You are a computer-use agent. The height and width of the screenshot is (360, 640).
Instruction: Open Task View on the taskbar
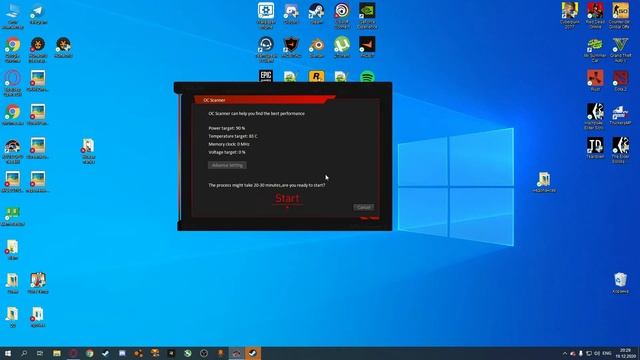pyautogui.click(x=40, y=353)
